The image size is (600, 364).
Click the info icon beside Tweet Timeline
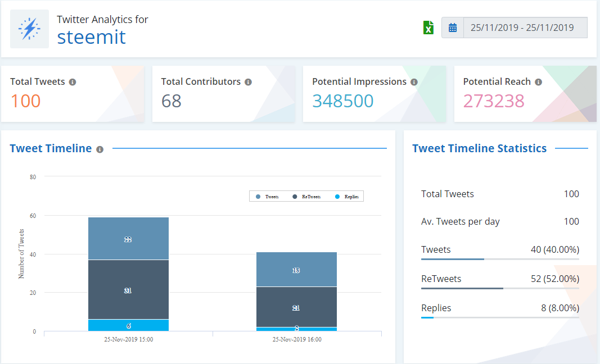(x=100, y=149)
